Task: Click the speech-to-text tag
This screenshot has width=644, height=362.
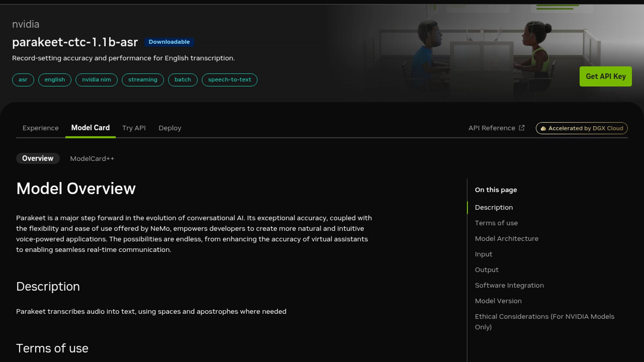Action: (229, 80)
